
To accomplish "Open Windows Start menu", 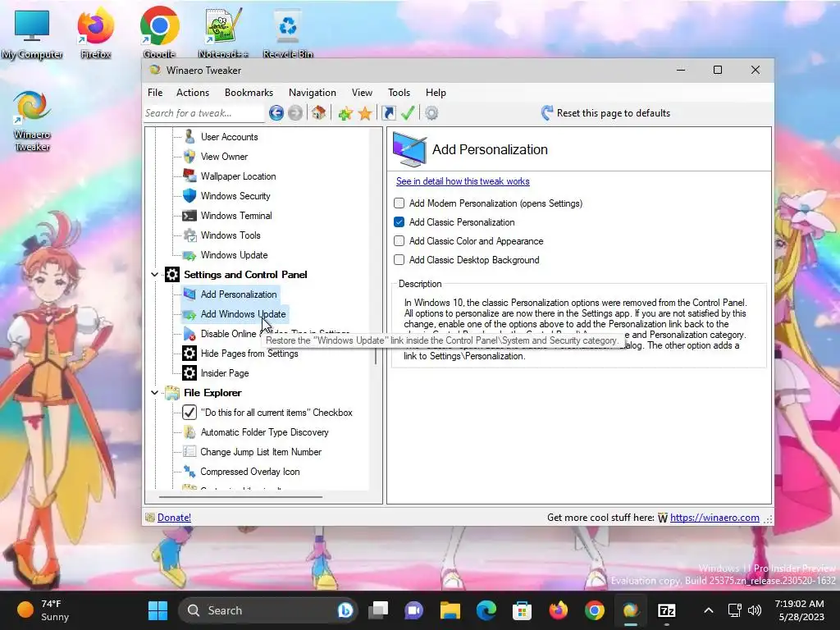I will pos(158,610).
